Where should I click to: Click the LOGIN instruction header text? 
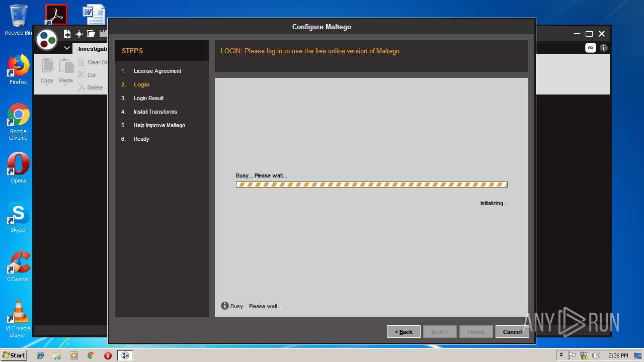310,51
